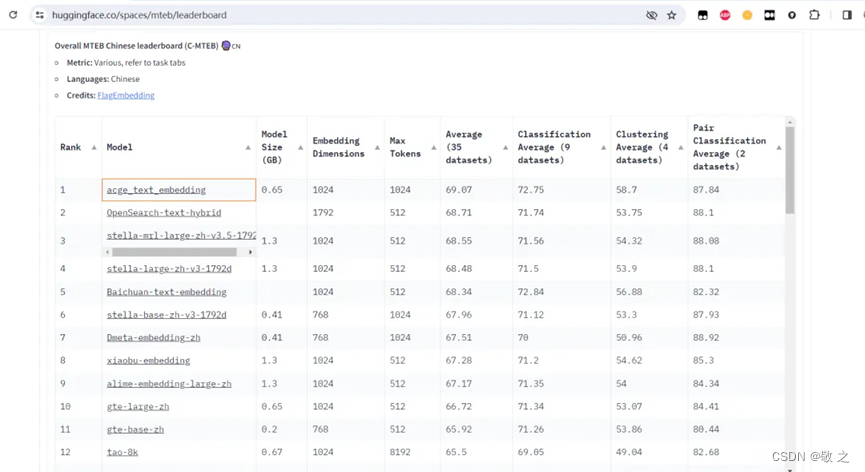Click the orange circle extension icon
The image size is (865, 472).
click(x=747, y=15)
